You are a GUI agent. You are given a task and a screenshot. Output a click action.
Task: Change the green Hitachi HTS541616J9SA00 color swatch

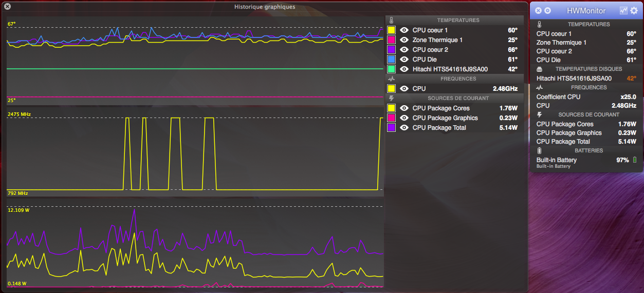[391, 69]
